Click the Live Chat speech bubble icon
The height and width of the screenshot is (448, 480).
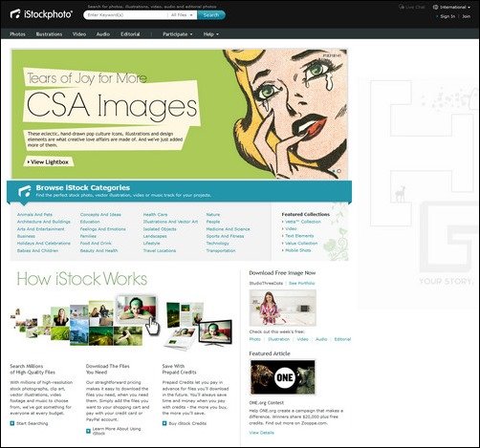click(402, 7)
